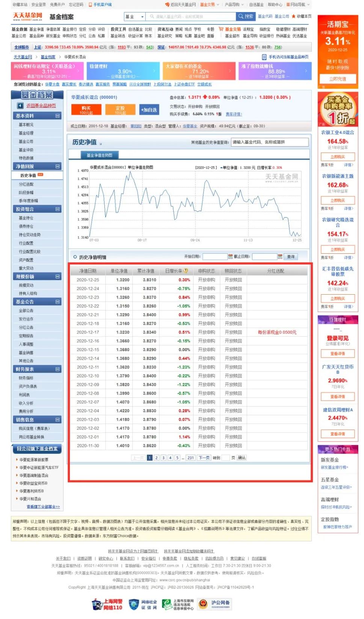Click the 基金交易 shopping cart icon
The image size is (364, 619).
(221, 29)
